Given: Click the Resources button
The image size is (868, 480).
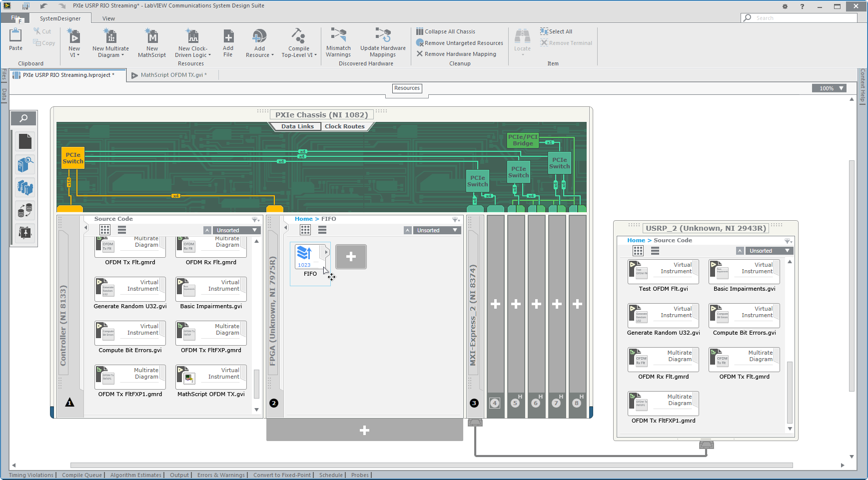Looking at the screenshot, I should [407, 88].
